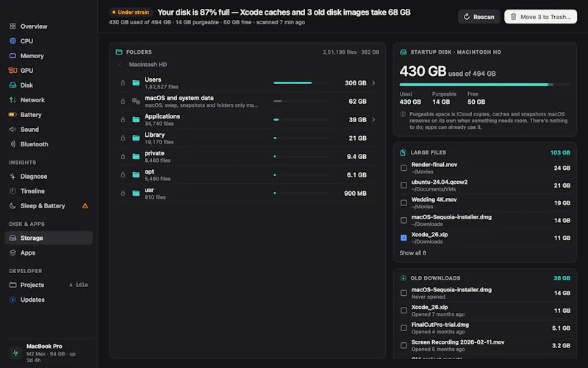Expand the Applications folder chevron
This screenshot has height=368, width=588.
(x=373, y=119)
